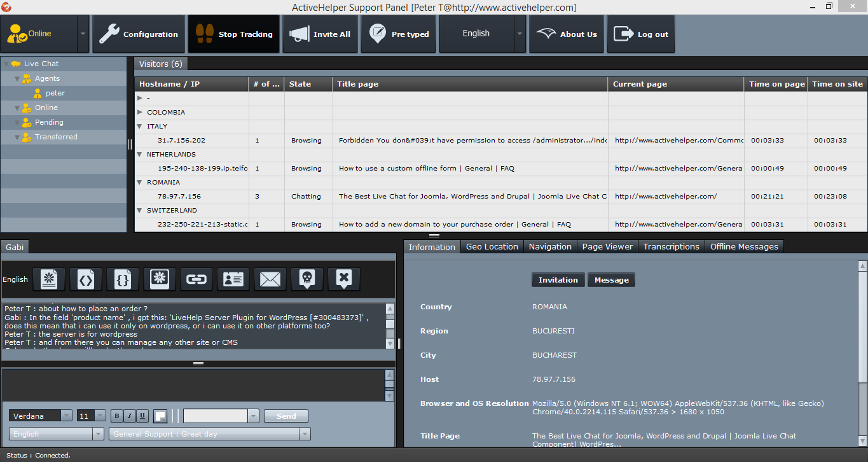This screenshot has width=868, height=462.
Task: Toggle underline formatting in chat input
Action: tap(142, 416)
